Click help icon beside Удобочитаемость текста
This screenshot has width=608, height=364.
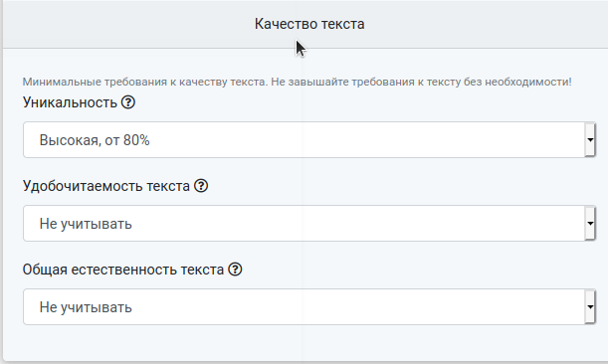[201, 186]
